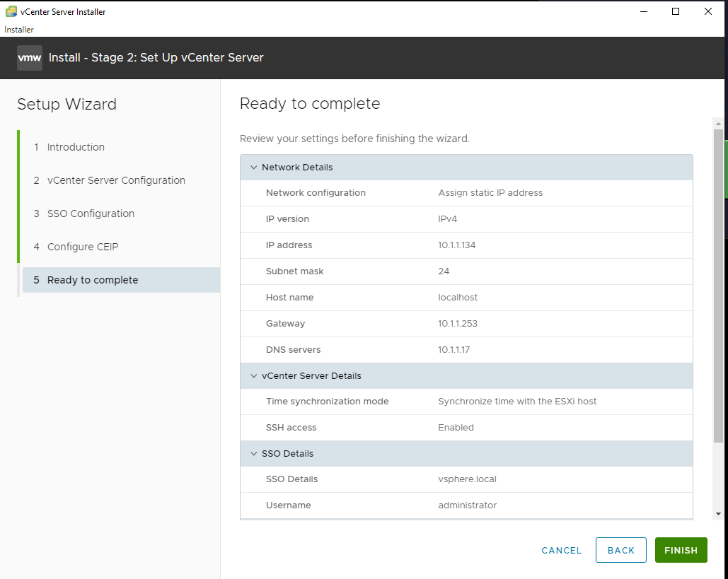The width and height of the screenshot is (728, 579).
Task: Click the vCenter Server Installer title bar icon
Action: click(x=11, y=11)
